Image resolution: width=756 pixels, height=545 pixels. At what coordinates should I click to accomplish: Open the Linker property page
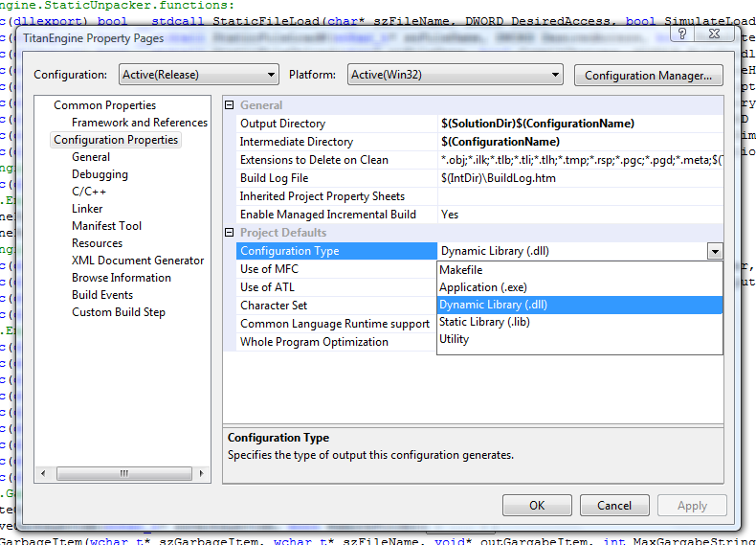point(87,209)
